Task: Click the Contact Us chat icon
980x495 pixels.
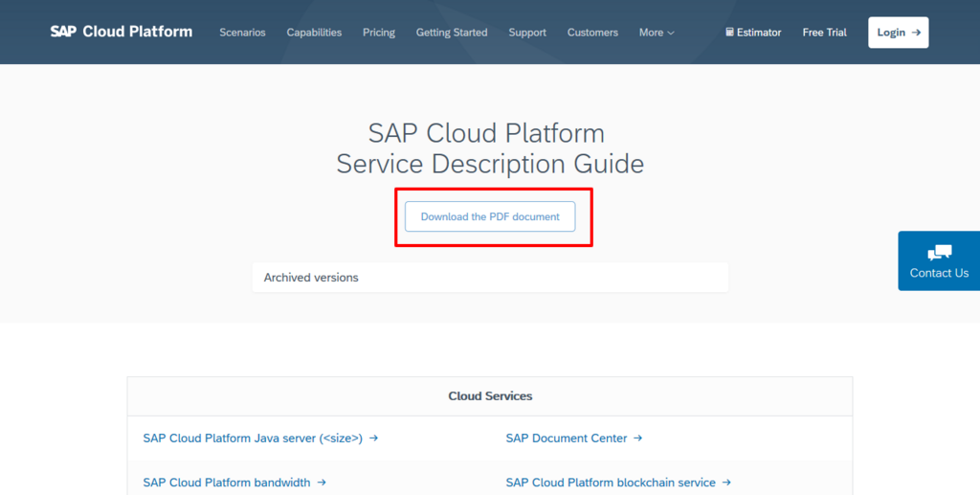Action: [x=939, y=252]
